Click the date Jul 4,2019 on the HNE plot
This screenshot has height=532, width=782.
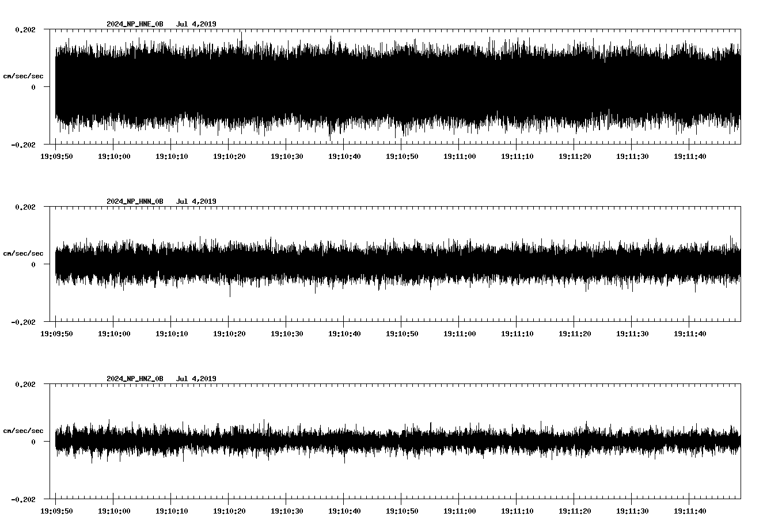tap(196, 24)
